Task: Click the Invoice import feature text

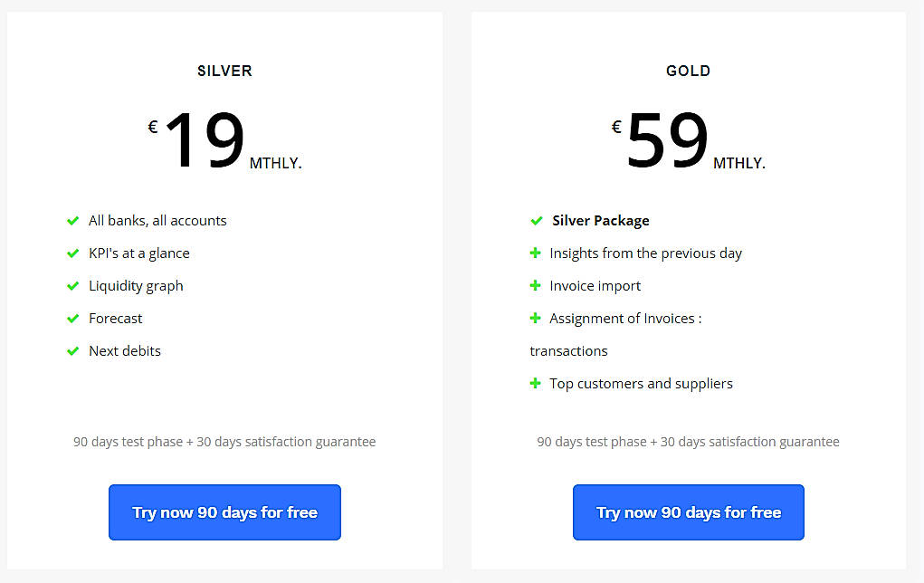Action: [595, 285]
